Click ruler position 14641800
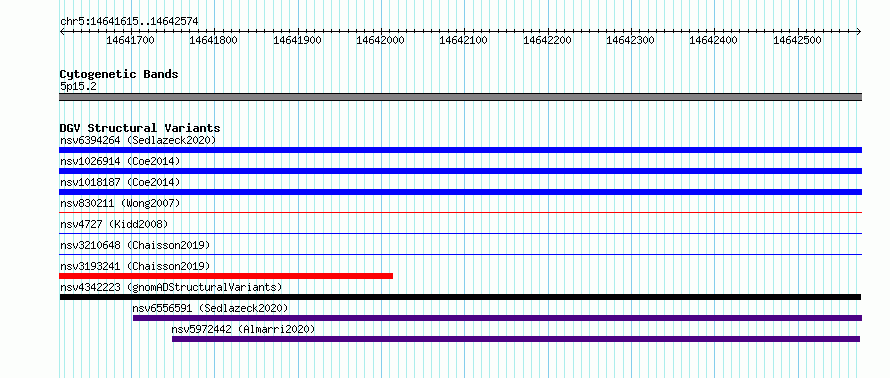Screen dimensions: 890x378 pos(213,40)
